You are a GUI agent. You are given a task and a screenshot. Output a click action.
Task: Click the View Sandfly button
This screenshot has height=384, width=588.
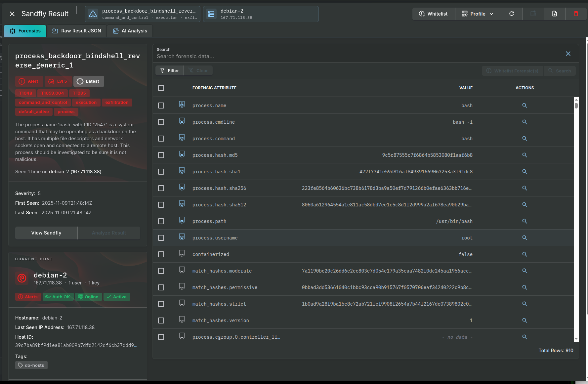46,233
